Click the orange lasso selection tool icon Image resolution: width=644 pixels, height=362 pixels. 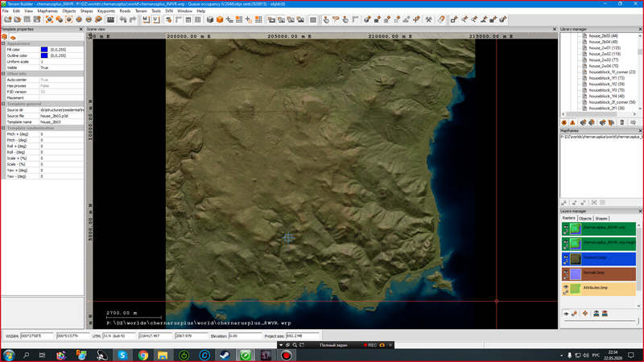[x=336, y=19]
